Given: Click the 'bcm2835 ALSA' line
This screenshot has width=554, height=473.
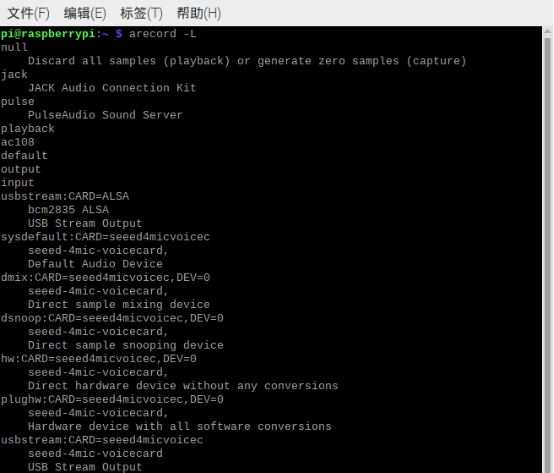Looking at the screenshot, I should point(68,210).
